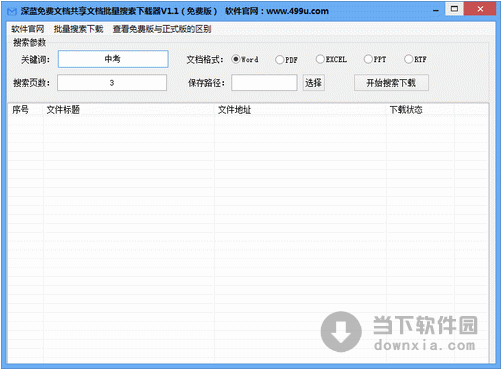The width and height of the screenshot is (501, 369).
Task: Click the 序号 column header
Action: pos(25,110)
